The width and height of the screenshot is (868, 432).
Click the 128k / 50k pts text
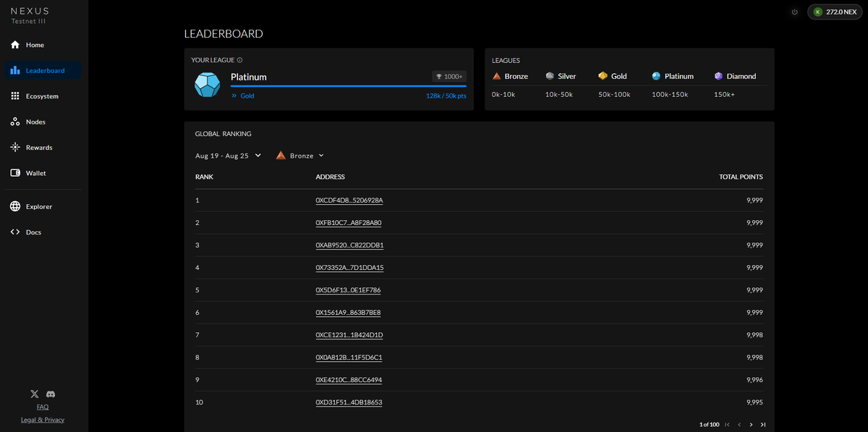[x=446, y=96]
